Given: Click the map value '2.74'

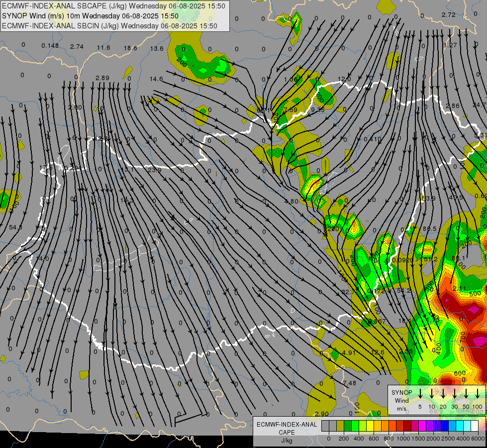Looking at the screenshot, I should coord(77,47).
